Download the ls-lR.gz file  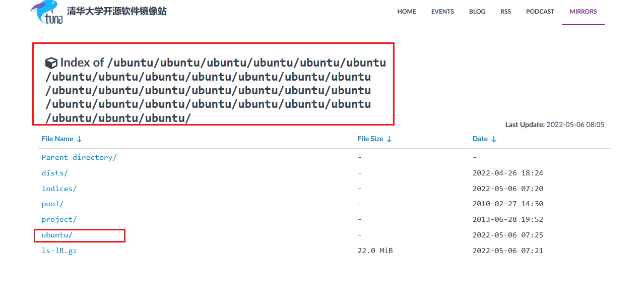pyautogui.click(x=59, y=251)
